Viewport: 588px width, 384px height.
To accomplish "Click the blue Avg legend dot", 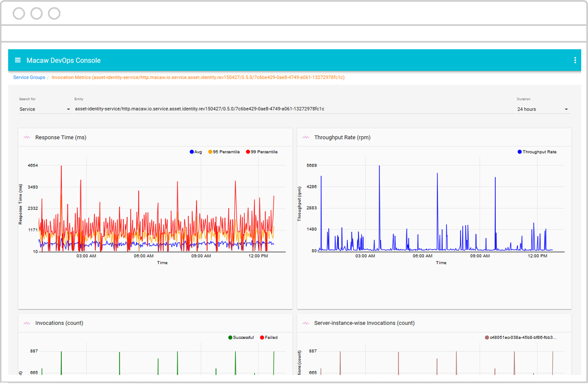I will (x=192, y=152).
